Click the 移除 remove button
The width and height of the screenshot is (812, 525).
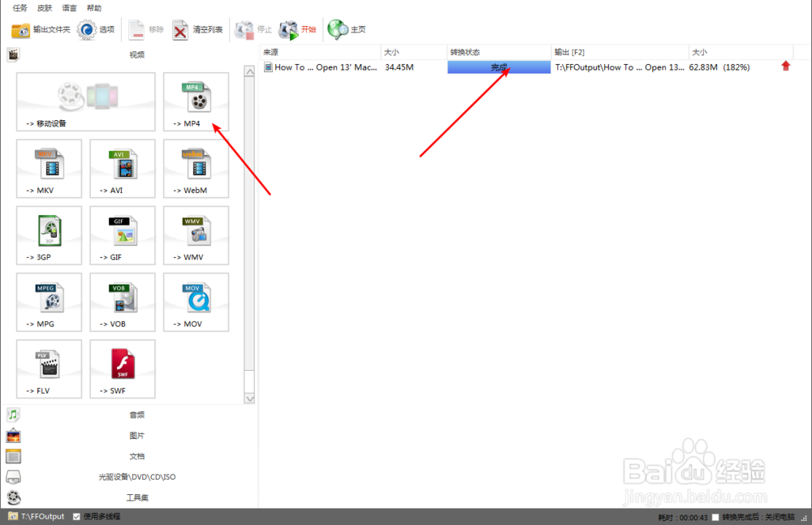(146, 30)
